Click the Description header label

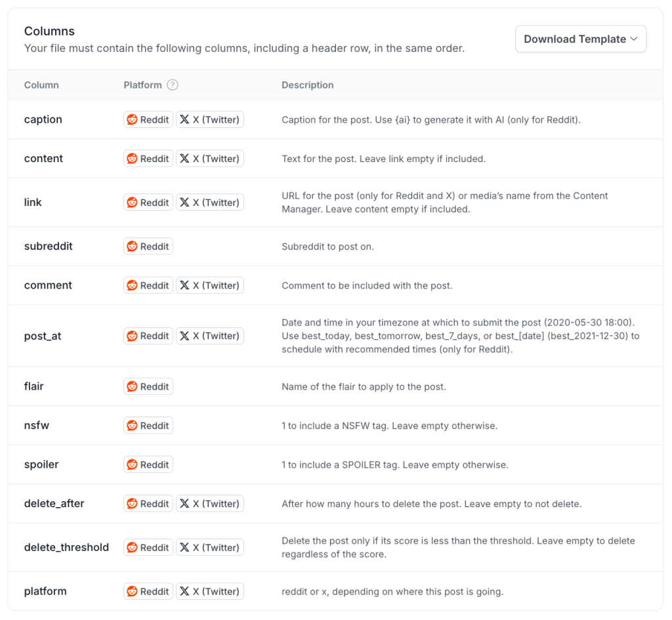[307, 85]
